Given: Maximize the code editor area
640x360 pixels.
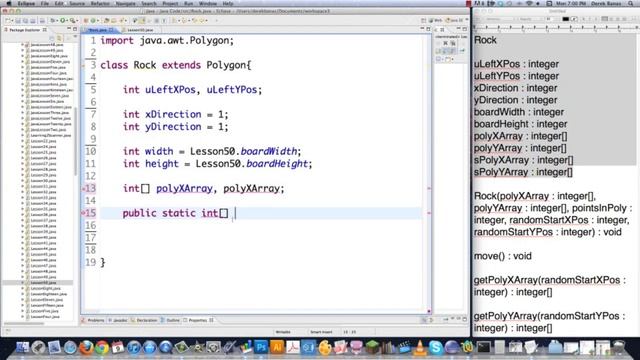Looking at the screenshot, I should (428, 29).
